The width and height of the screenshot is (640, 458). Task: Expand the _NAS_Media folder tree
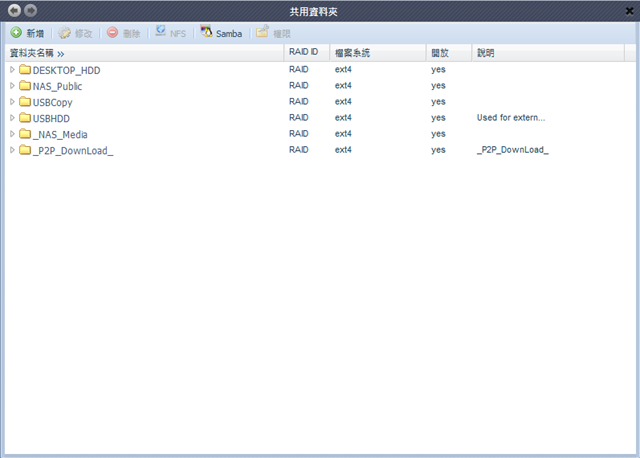(x=12, y=134)
